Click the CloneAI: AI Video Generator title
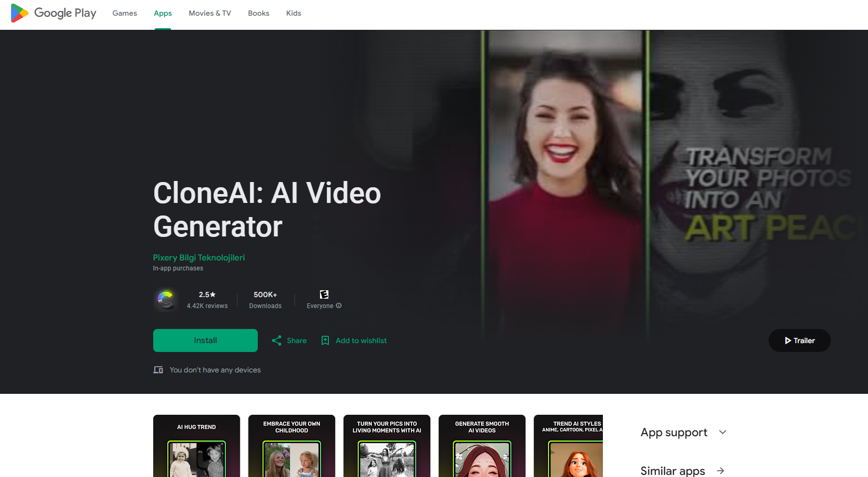This screenshot has height=477, width=868. (267, 210)
